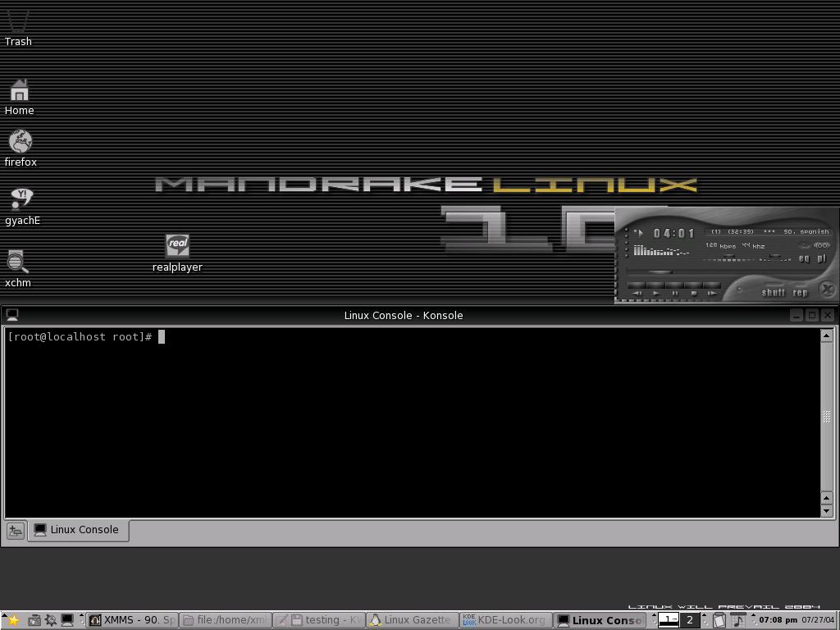Launch firefox from the desktop
This screenshot has width=840, height=630.
(x=21, y=148)
